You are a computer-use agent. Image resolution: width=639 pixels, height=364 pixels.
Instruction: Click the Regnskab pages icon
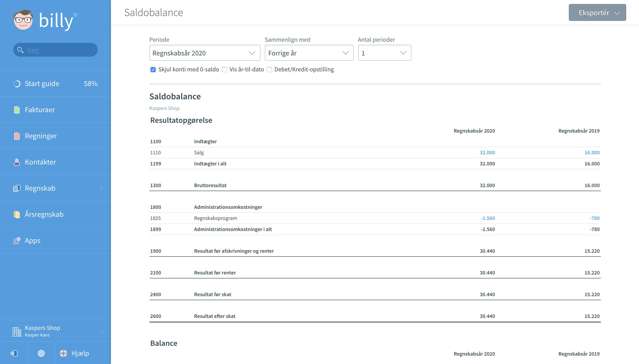17,188
